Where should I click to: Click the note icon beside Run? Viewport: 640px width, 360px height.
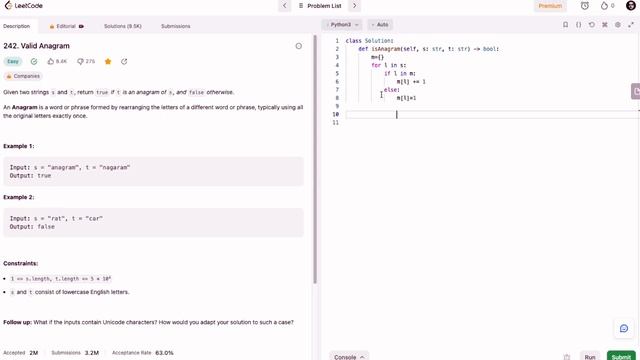[x=567, y=357]
